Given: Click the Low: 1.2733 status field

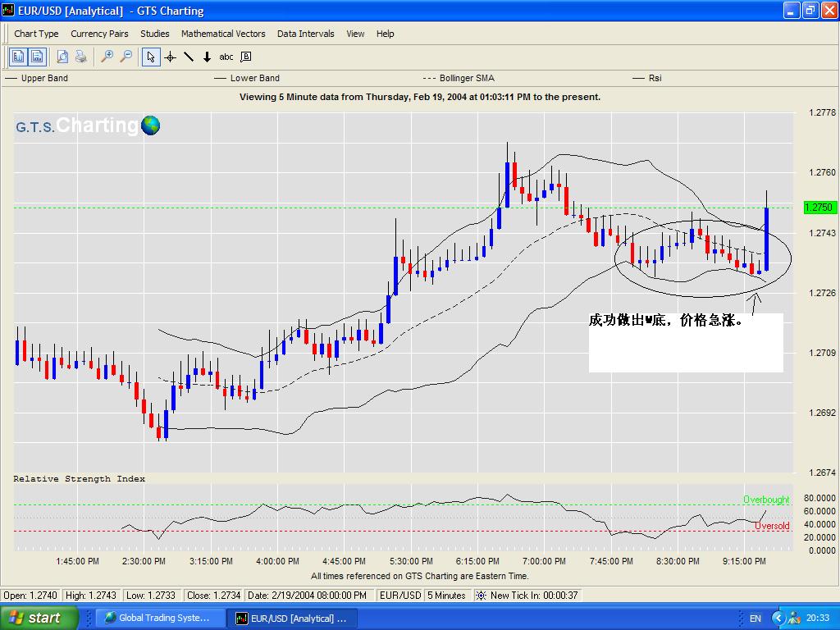Looking at the screenshot, I should click(x=151, y=596).
